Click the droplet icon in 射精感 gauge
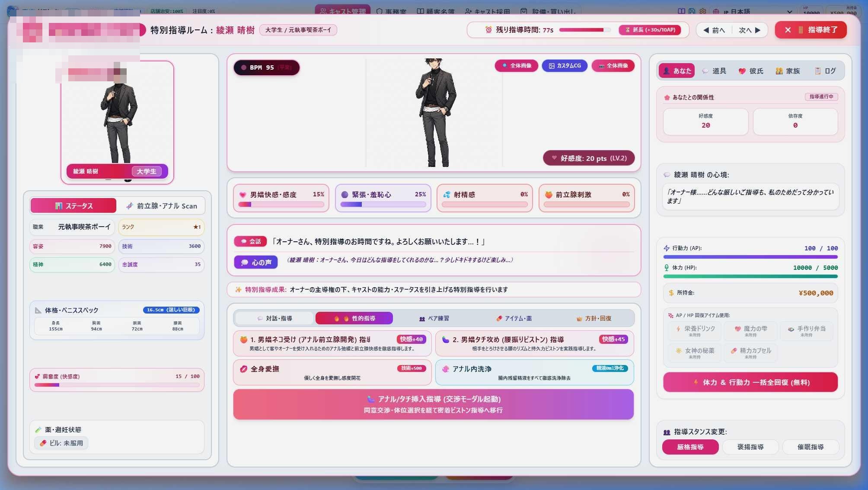The height and width of the screenshot is (490, 868). pyautogui.click(x=447, y=195)
